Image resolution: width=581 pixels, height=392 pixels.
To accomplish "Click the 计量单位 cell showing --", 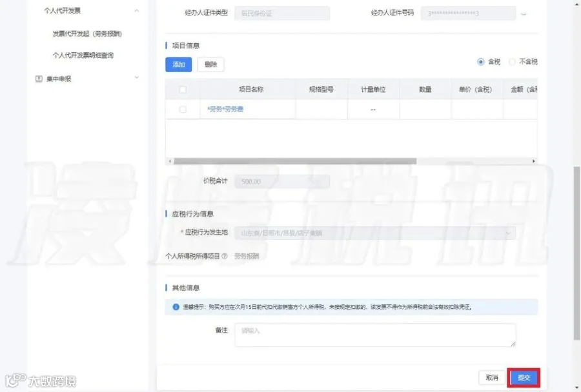I will pyautogui.click(x=373, y=110).
